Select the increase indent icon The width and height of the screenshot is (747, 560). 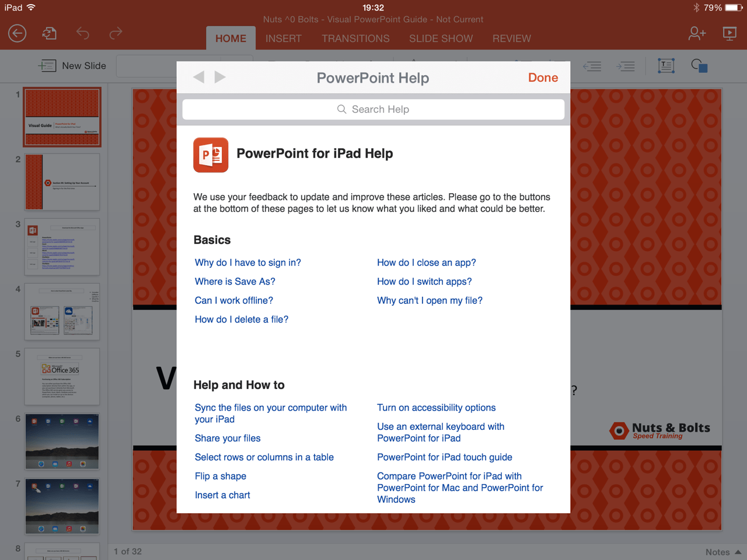(626, 66)
